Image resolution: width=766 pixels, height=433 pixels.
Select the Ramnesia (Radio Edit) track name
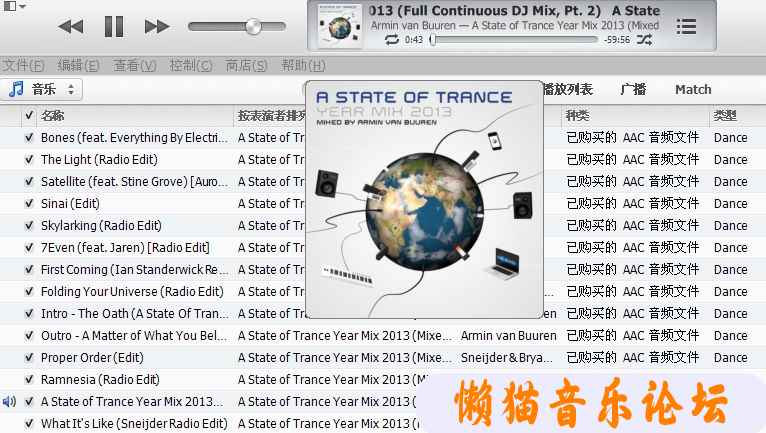click(100, 380)
